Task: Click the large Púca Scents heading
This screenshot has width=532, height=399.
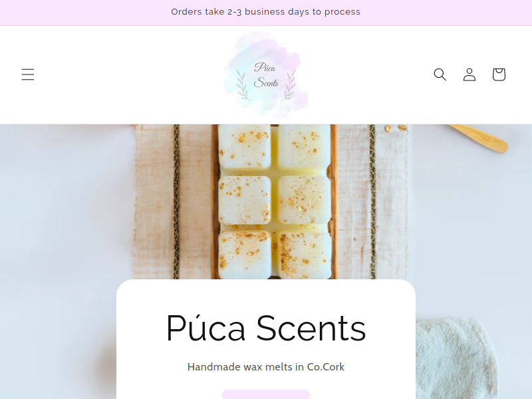Action: 266,328
